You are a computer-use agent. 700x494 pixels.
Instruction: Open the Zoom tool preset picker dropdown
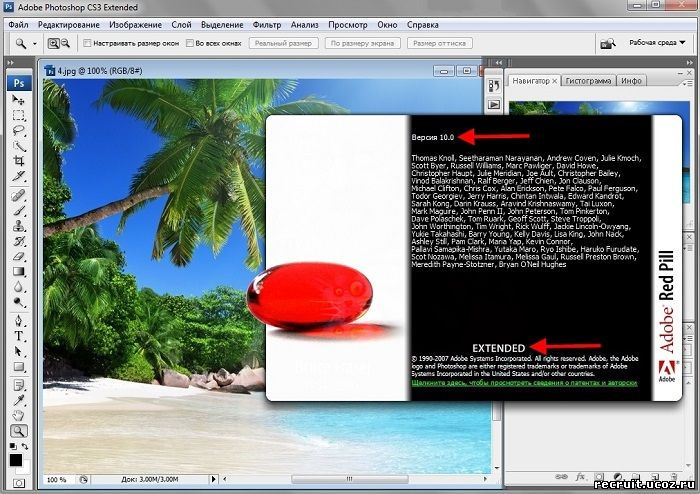click(x=35, y=44)
